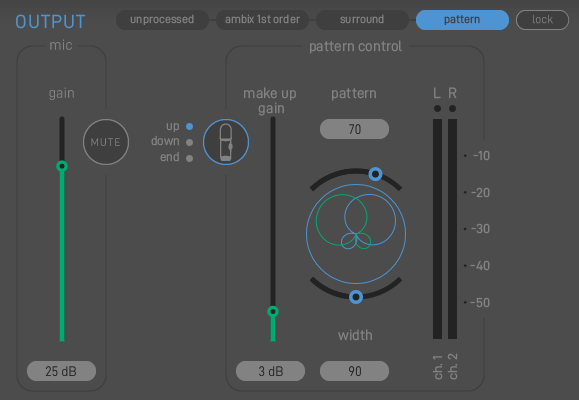579x400 pixels.
Task: Click the make up gain slider handle
Action: (x=273, y=312)
